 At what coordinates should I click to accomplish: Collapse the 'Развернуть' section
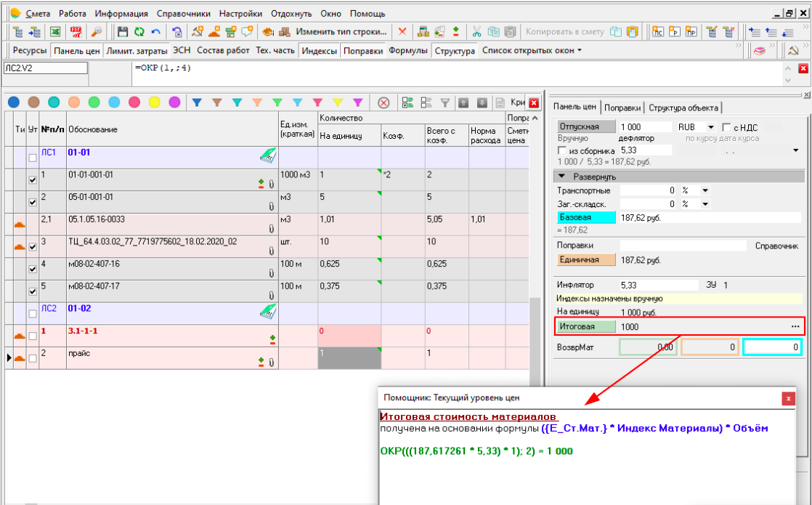pyautogui.click(x=561, y=177)
